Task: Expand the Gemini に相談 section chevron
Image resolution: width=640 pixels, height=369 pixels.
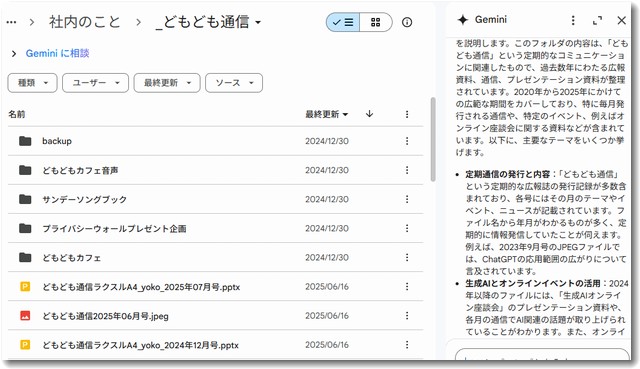Action: click(14, 53)
